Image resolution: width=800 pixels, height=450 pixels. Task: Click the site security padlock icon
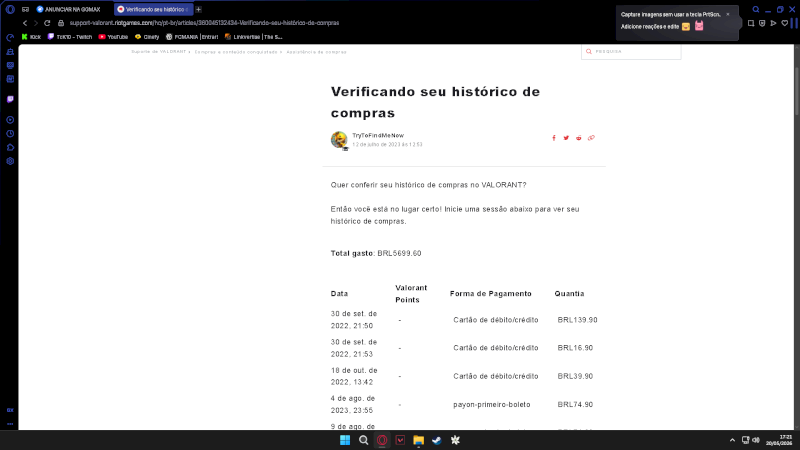point(61,23)
